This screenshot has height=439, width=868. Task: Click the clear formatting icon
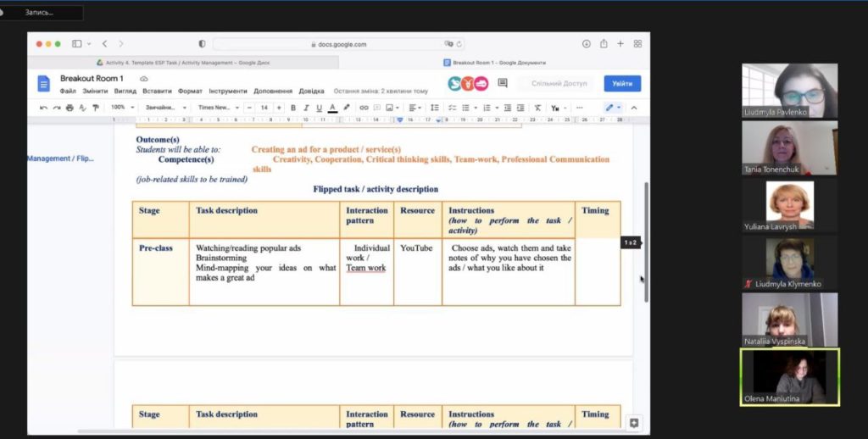[537, 108]
